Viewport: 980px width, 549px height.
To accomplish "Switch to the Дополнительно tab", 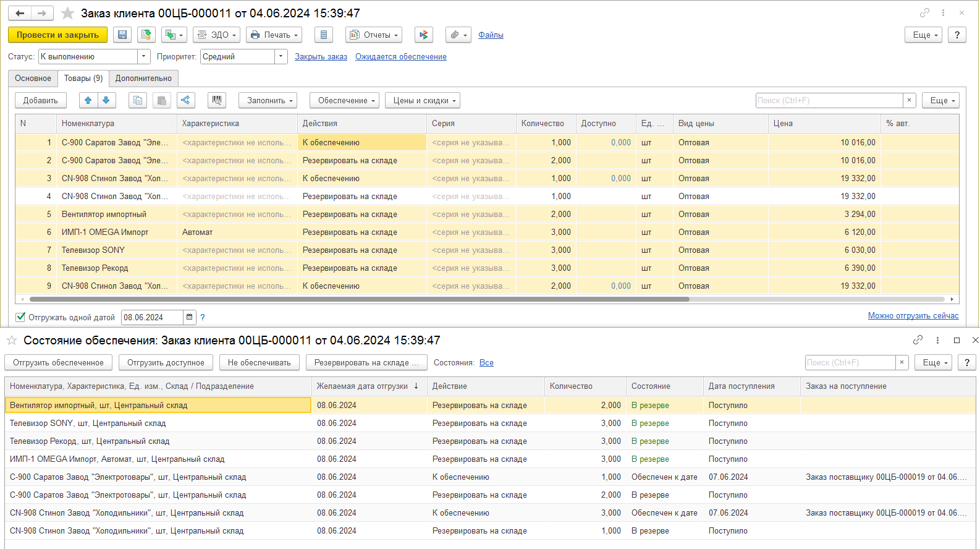I will [x=143, y=79].
